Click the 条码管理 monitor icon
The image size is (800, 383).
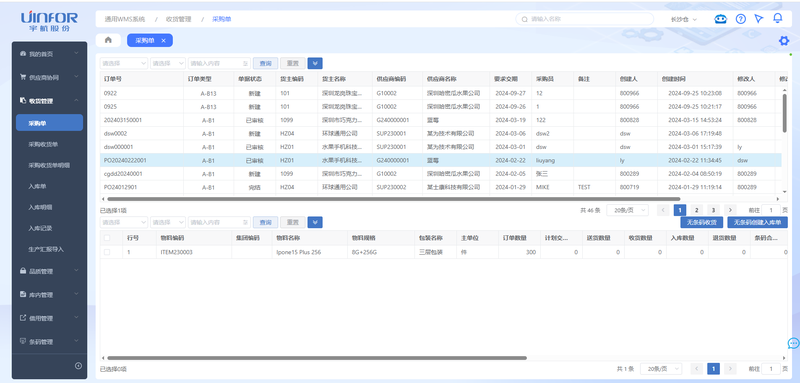click(x=22, y=341)
